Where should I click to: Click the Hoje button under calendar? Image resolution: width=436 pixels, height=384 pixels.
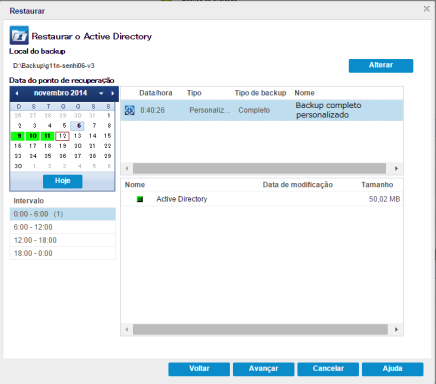[x=63, y=181]
